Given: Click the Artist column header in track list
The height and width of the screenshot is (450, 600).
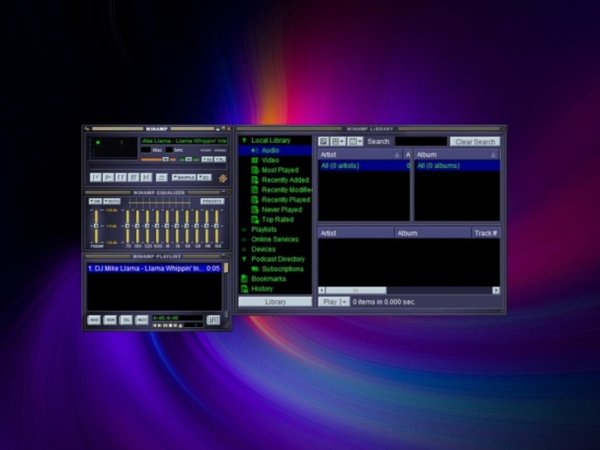Looking at the screenshot, I should coord(356,233).
